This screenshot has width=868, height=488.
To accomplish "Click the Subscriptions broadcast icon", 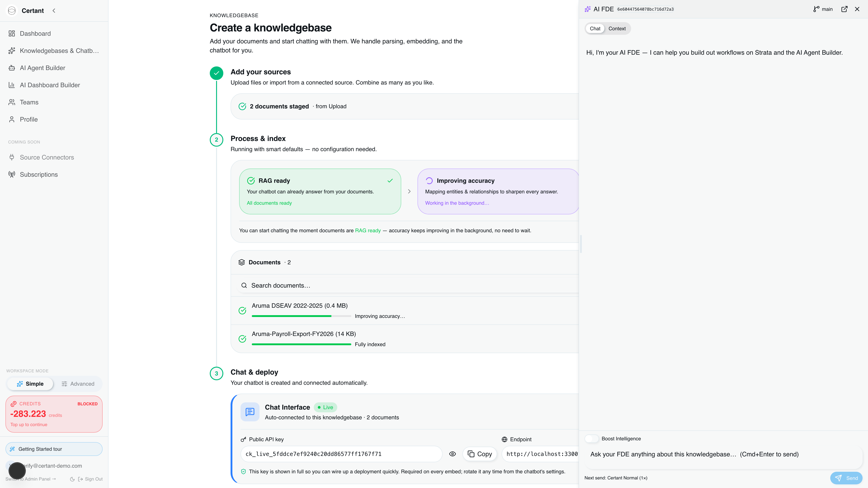I will [x=12, y=174].
